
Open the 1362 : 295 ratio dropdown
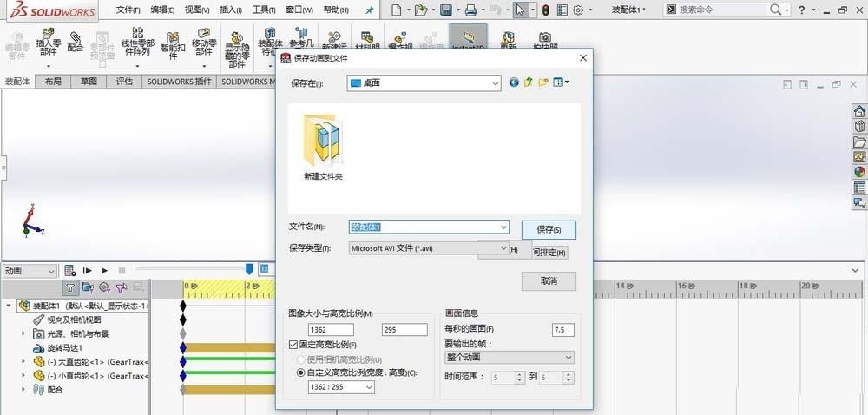341,387
